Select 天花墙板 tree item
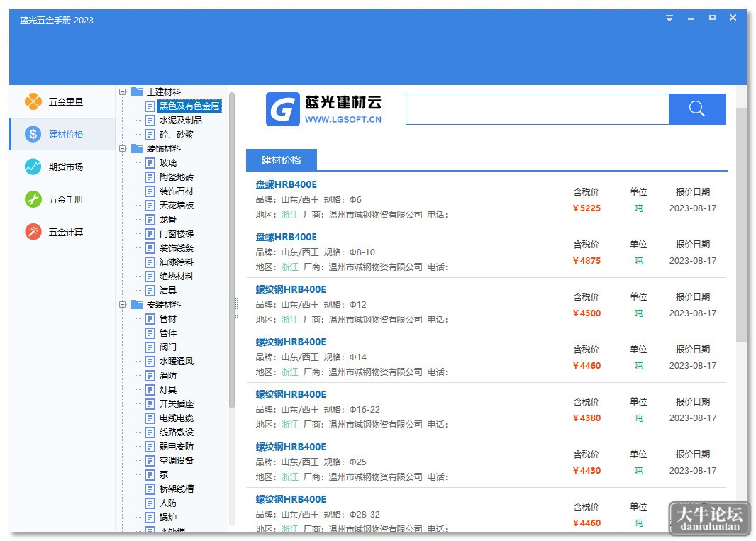This screenshot has height=541, width=756. pyautogui.click(x=177, y=206)
